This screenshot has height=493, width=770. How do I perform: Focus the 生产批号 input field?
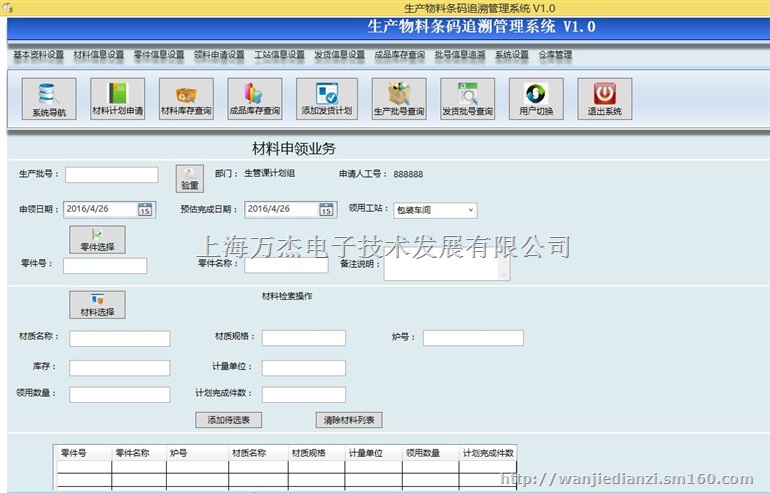point(111,175)
